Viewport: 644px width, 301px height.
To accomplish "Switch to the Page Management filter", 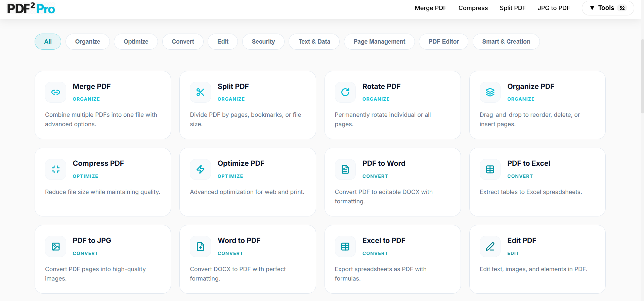I will (379, 41).
